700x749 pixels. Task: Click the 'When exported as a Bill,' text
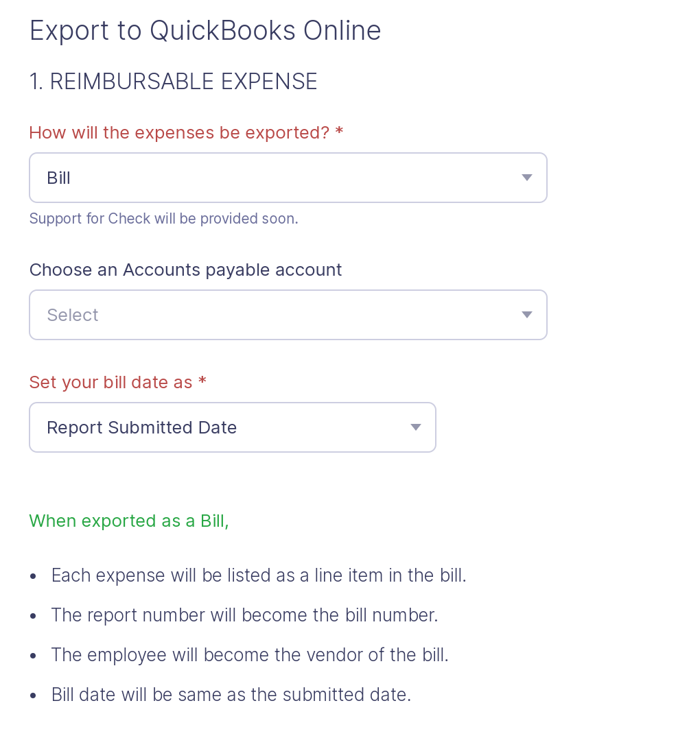click(128, 521)
